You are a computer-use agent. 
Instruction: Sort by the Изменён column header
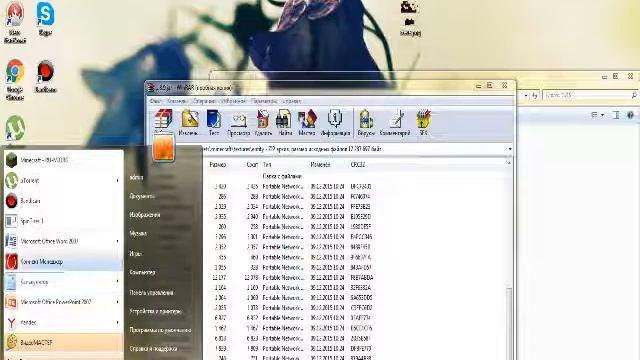320,164
